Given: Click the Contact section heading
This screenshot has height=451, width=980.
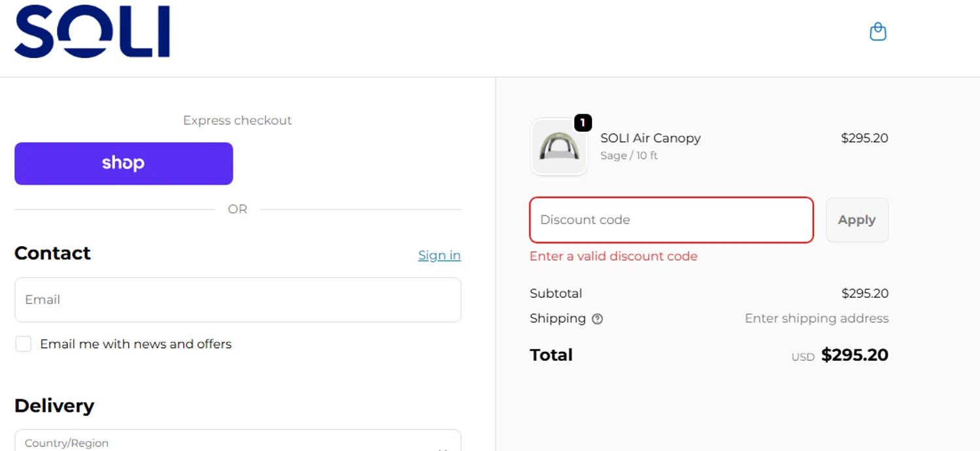Looking at the screenshot, I should pyautogui.click(x=52, y=253).
